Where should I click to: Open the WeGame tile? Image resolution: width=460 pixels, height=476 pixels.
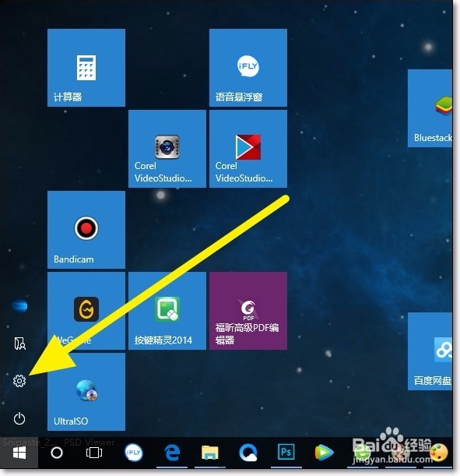pos(86,311)
